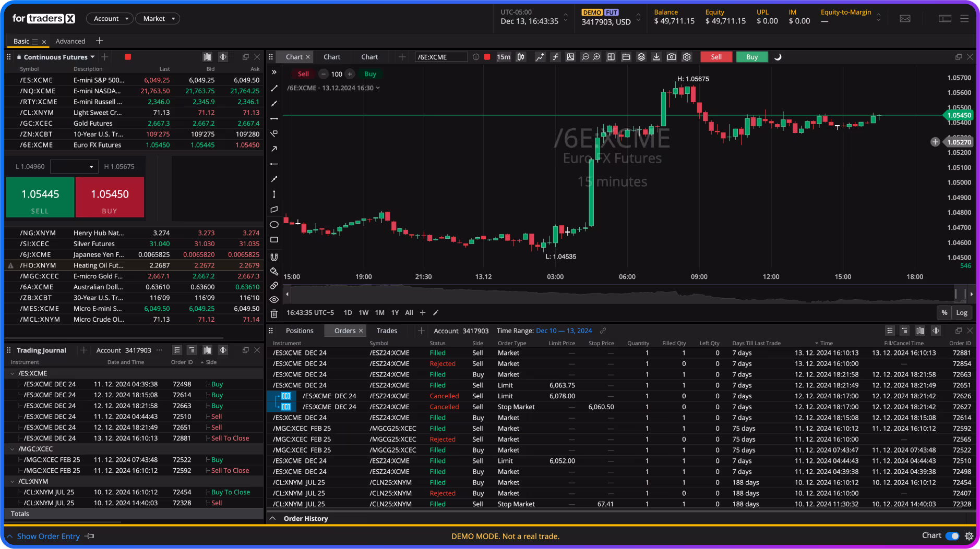The image size is (980, 549).
Task: Open the Account dropdown in the top bar
Action: point(110,18)
